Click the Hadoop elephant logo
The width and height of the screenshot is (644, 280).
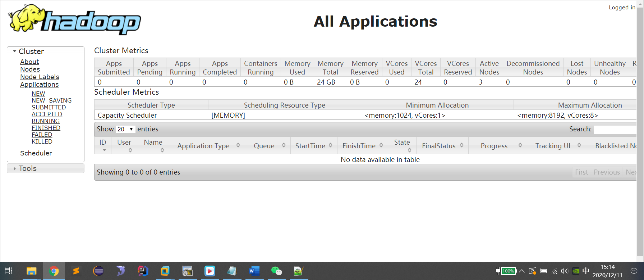coord(75,19)
